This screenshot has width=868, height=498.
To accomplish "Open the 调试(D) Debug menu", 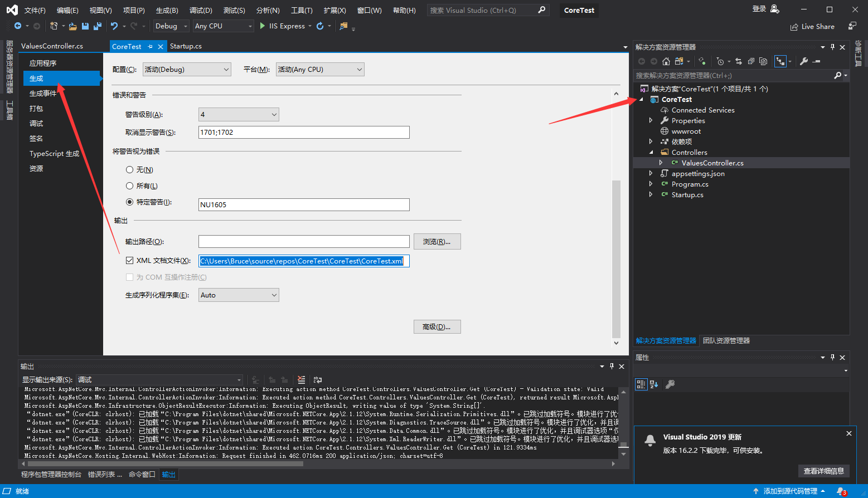I will [x=201, y=10].
